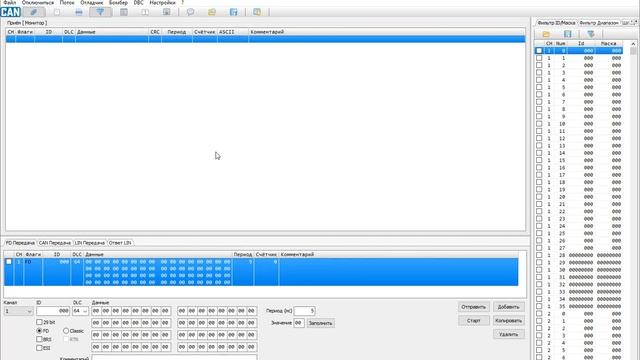Image resolution: width=640 pixels, height=360 pixels.
Task: Click the blank page toolbar icon
Action: 57,12
